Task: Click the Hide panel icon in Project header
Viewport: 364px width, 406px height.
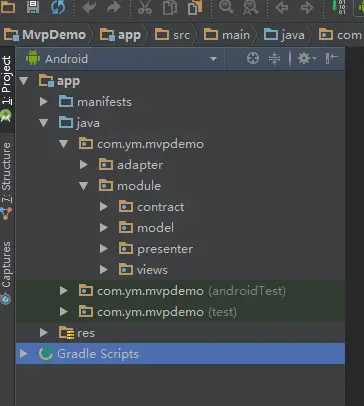Action: coord(332,58)
